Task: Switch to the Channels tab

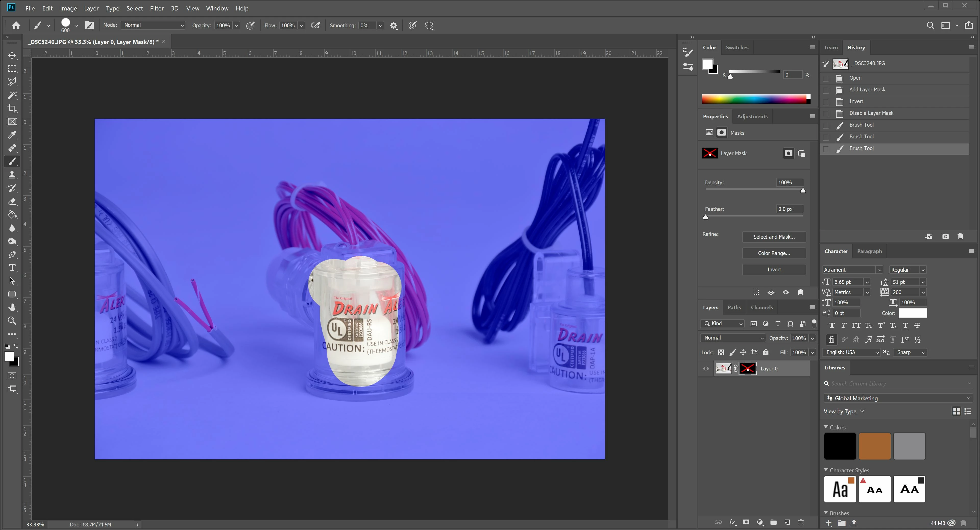Action: [x=762, y=307]
